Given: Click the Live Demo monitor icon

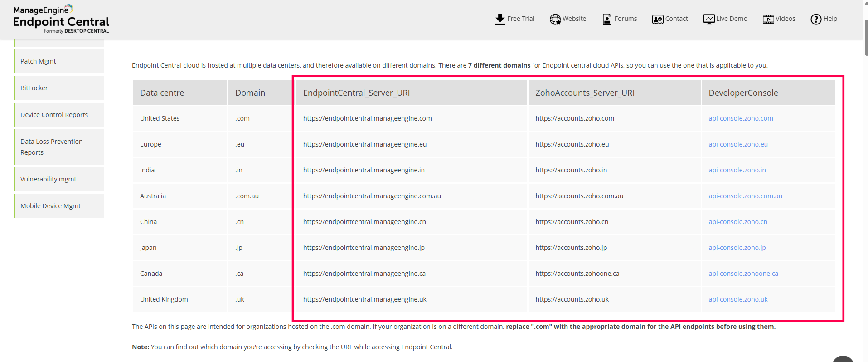Looking at the screenshot, I should coord(709,19).
